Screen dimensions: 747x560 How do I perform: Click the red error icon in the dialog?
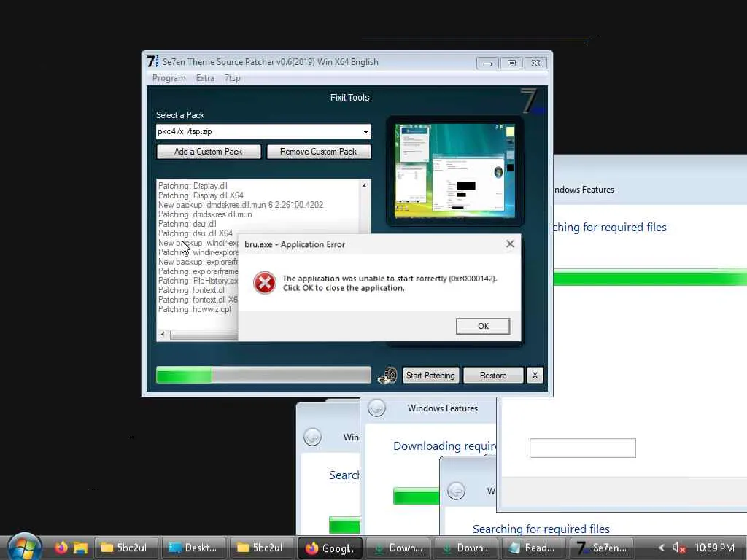(264, 283)
